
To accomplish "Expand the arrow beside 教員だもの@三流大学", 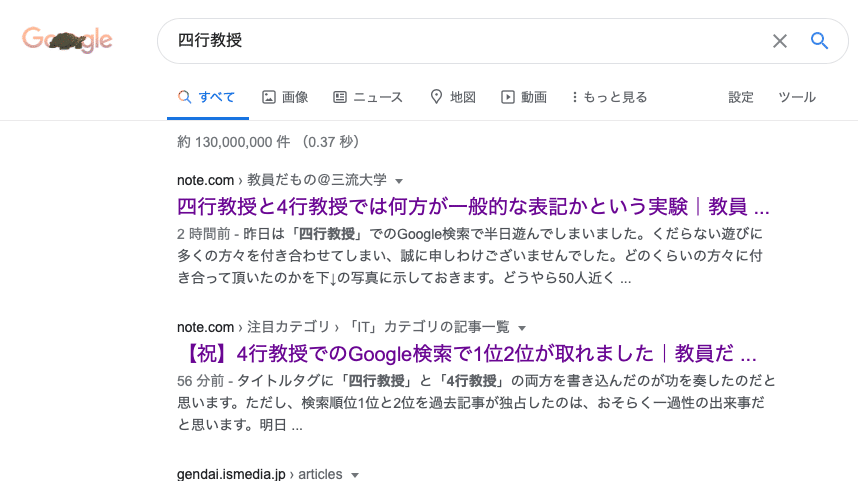I will click(x=399, y=181).
